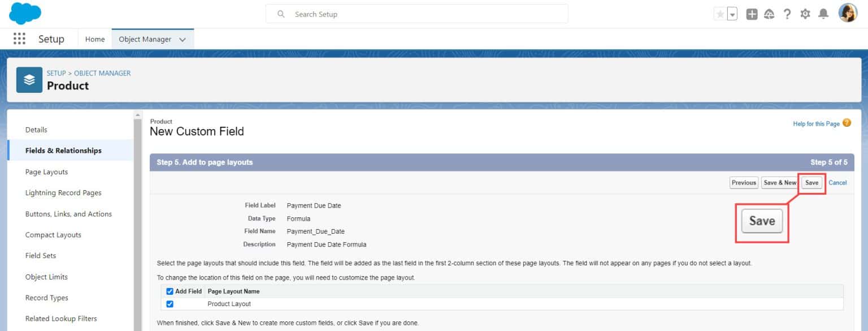
Task: Click the Setup app name label
Action: [x=51, y=39]
